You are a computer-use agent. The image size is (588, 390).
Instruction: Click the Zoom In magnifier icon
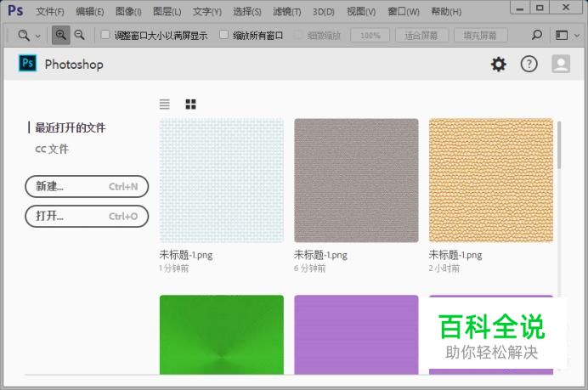[x=61, y=36]
